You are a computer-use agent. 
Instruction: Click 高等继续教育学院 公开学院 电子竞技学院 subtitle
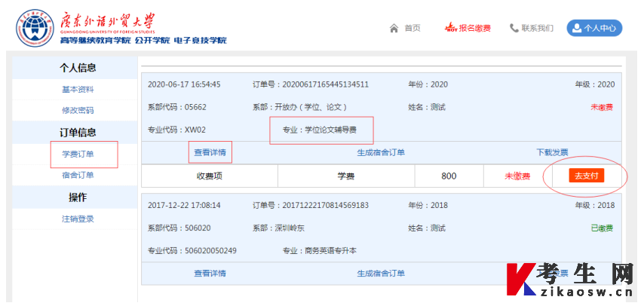tap(143, 40)
